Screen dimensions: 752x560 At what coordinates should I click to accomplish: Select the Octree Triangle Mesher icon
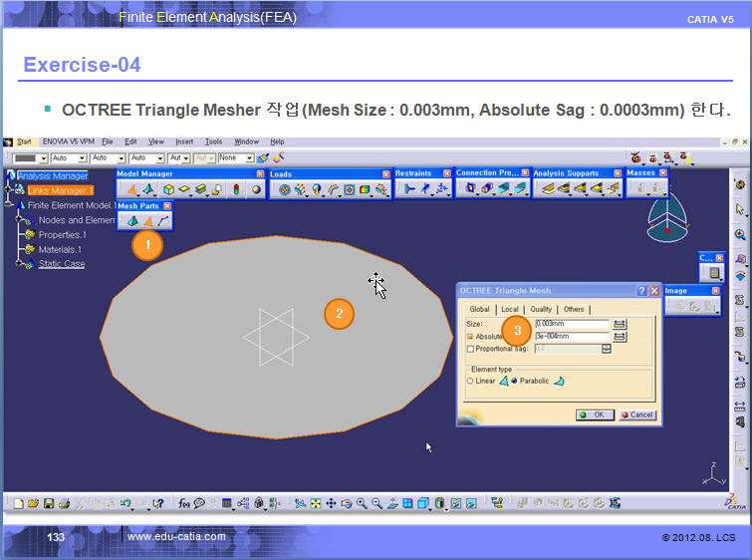(x=147, y=220)
